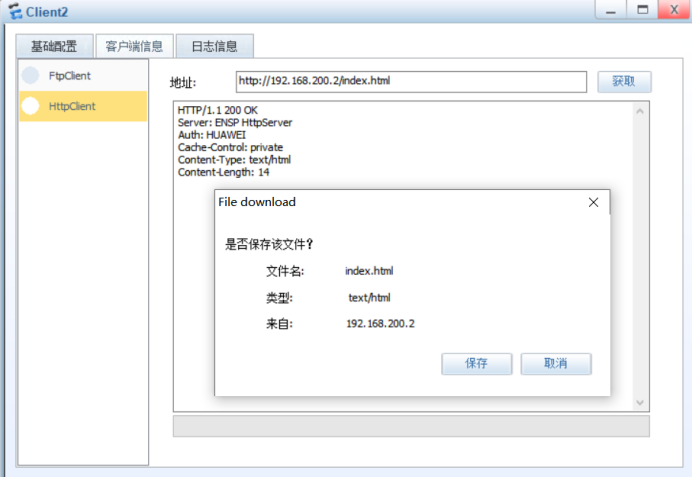Click the Client2 window title text
The image size is (692, 477).
coord(47,12)
